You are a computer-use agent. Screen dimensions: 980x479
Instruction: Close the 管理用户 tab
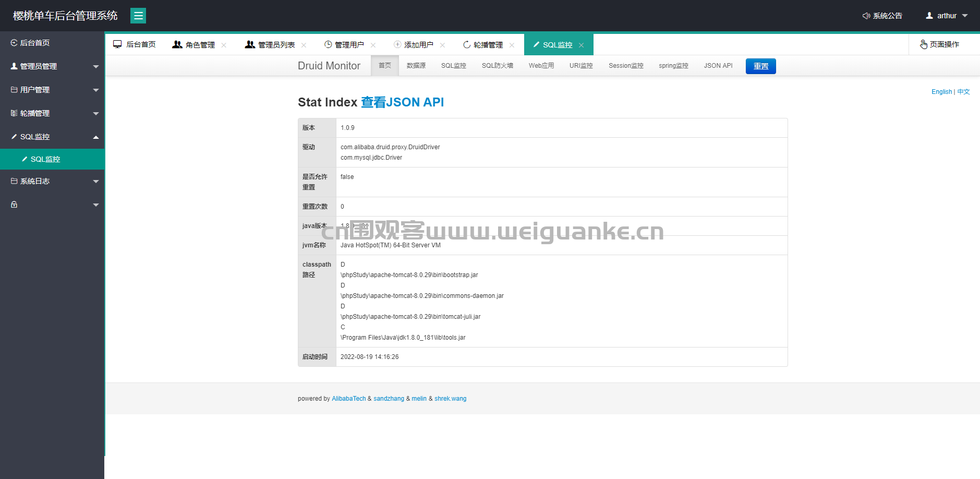tap(373, 45)
